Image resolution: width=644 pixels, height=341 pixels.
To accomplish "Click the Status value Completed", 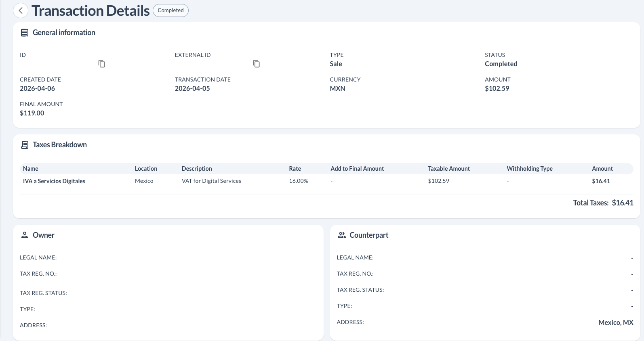I will 501,64.
